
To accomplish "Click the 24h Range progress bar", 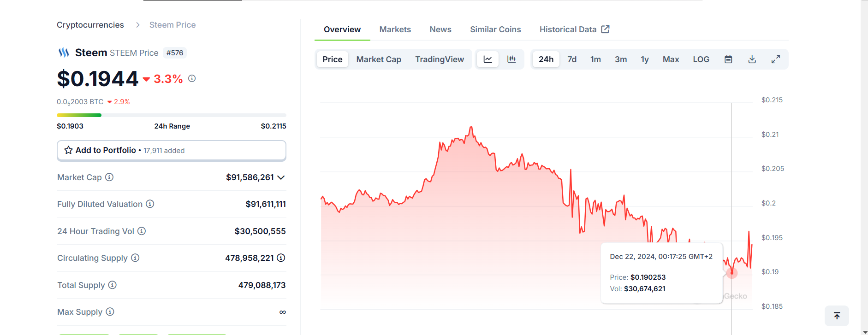I will pyautogui.click(x=171, y=115).
